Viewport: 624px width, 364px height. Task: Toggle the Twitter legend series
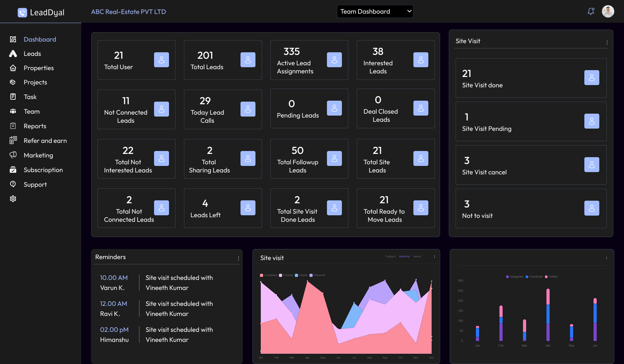pos(551,277)
